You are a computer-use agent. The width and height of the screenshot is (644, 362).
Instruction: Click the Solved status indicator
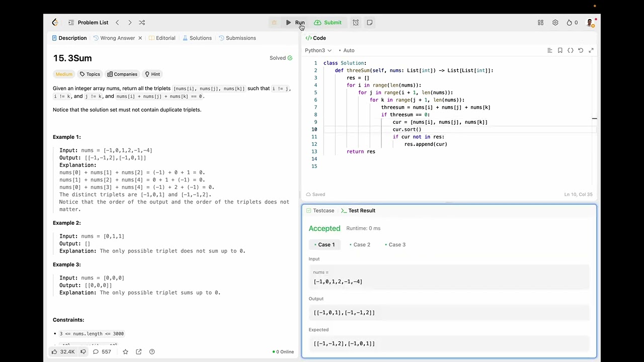[x=281, y=58]
